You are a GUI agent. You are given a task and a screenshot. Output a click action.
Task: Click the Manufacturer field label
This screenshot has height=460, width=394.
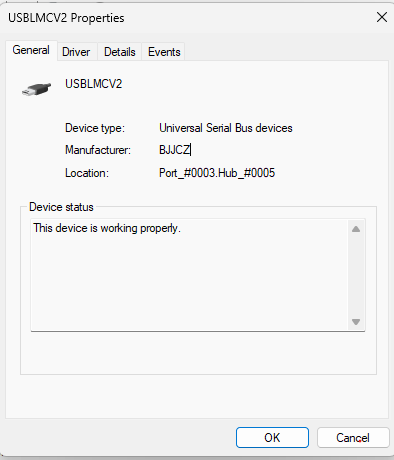(98, 150)
